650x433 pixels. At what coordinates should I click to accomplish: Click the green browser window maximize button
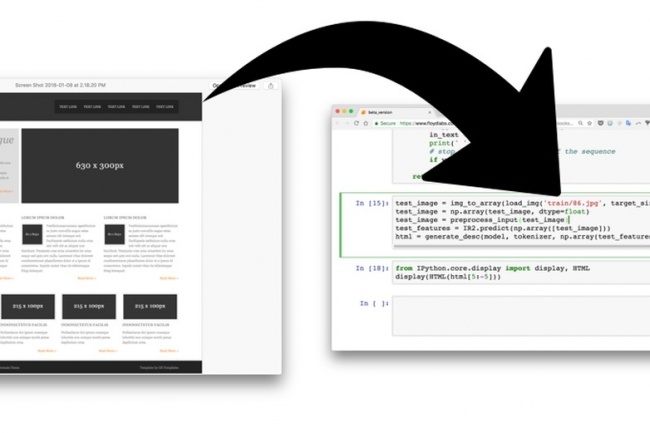(351, 111)
